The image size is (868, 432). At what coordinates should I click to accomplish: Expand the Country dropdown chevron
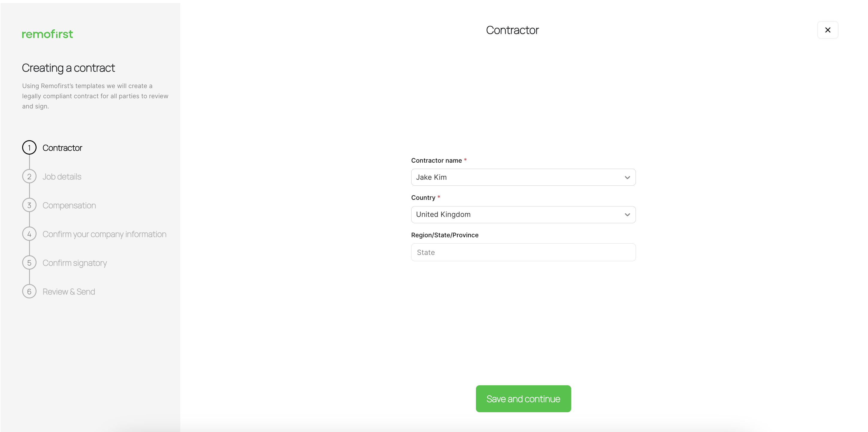[627, 215]
